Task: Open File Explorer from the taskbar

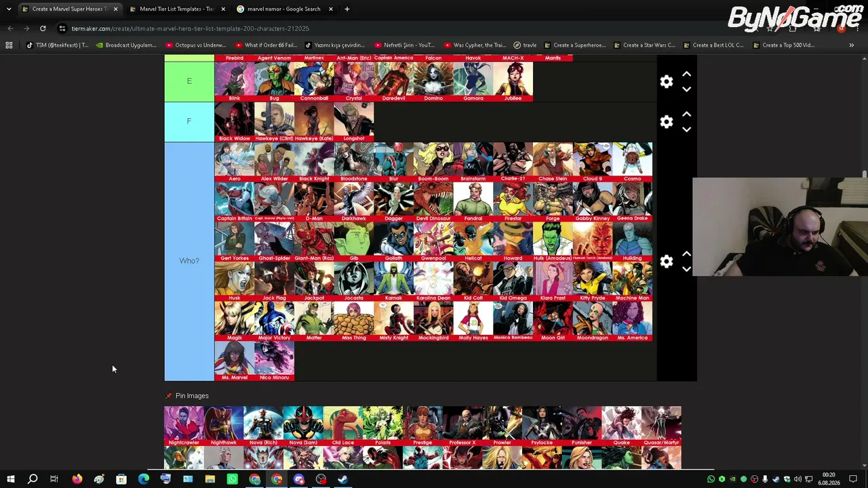Action: coord(210,479)
